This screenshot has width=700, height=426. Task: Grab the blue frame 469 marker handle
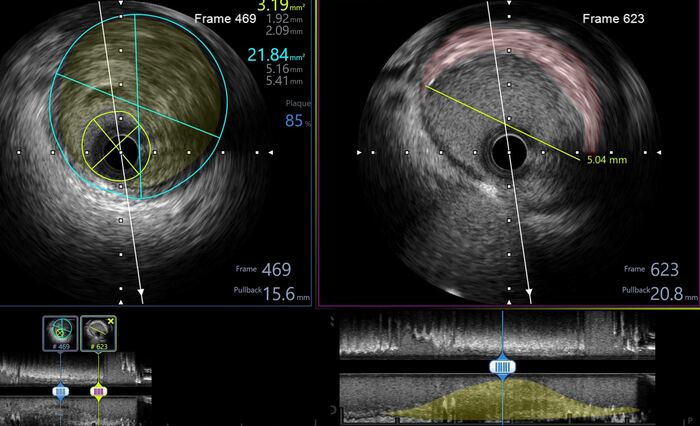tap(60, 390)
